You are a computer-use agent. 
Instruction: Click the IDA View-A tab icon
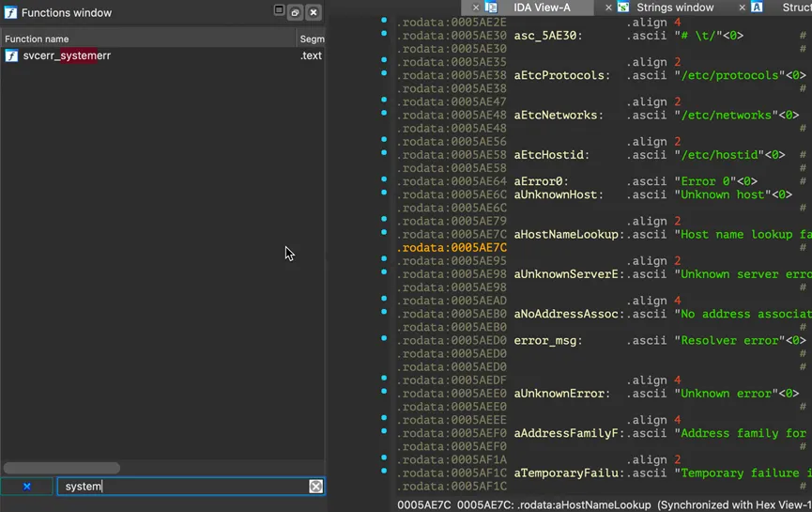[x=491, y=8]
